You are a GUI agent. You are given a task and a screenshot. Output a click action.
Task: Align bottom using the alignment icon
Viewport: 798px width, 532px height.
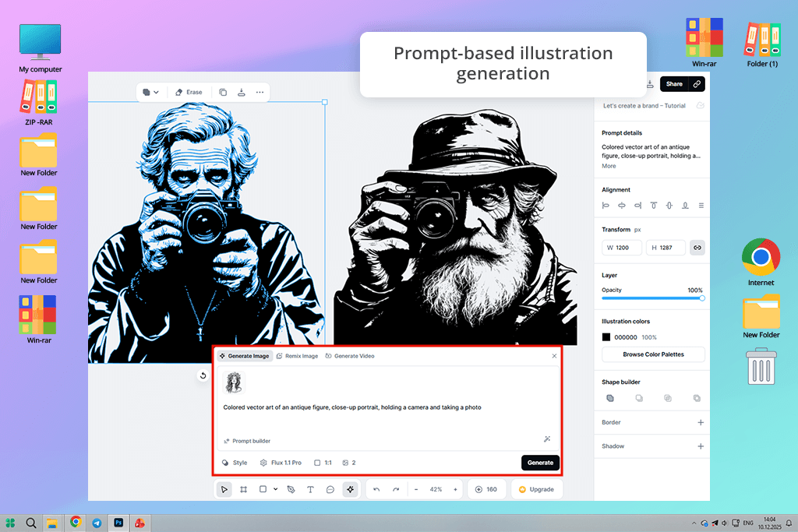point(686,206)
